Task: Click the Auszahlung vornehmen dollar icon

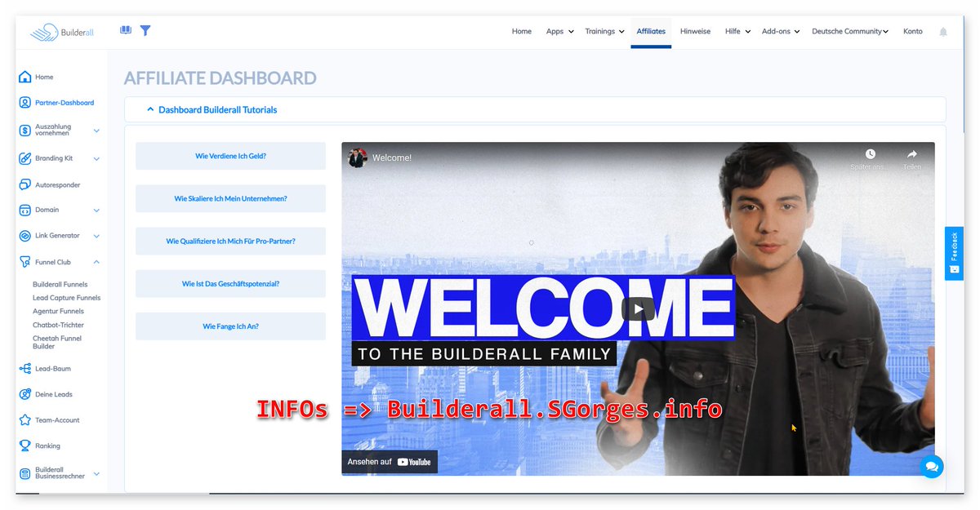Action: 24,130
